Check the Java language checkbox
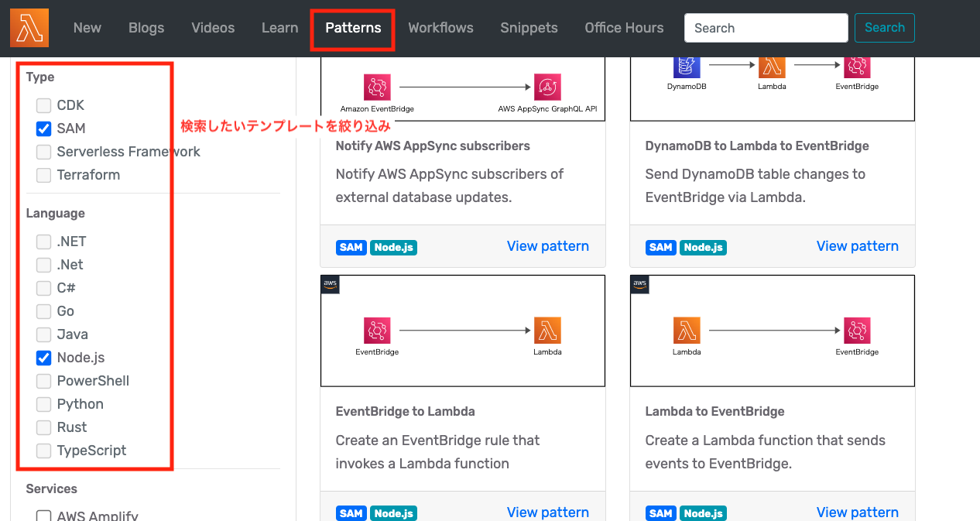 pyautogui.click(x=44, y=334)
